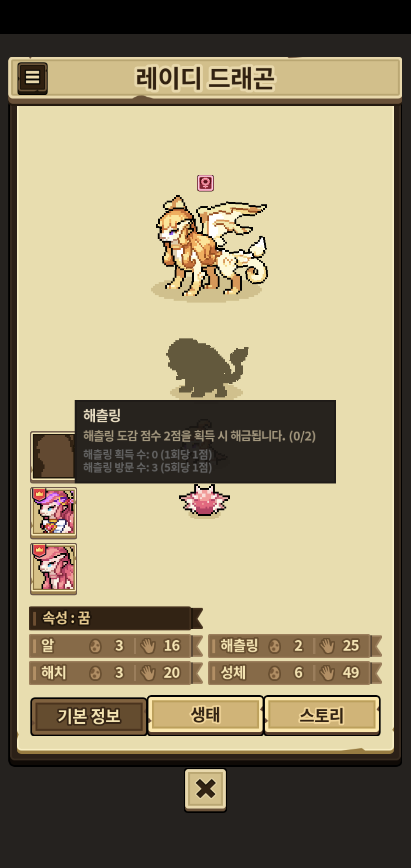The image size is (411, 868).
Task: Open the hamburger menu icon
Action: pos(32,78)
